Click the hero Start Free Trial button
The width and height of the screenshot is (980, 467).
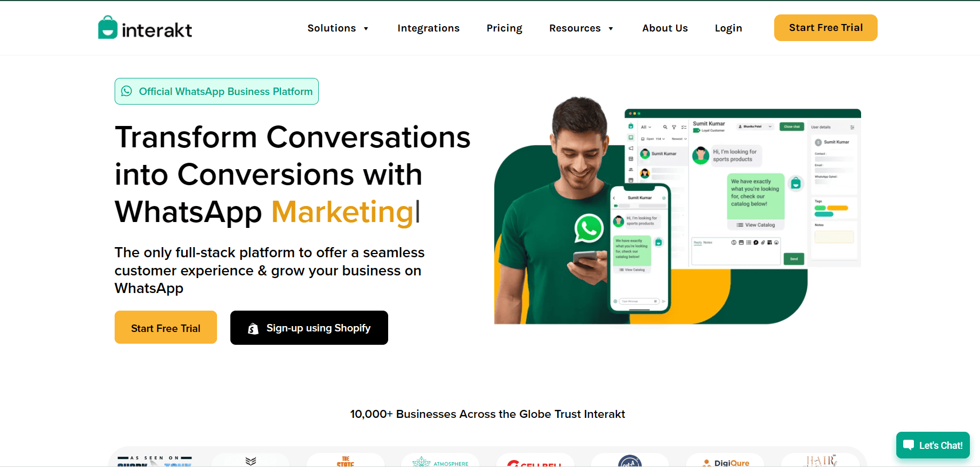click(x=166, y=327)
